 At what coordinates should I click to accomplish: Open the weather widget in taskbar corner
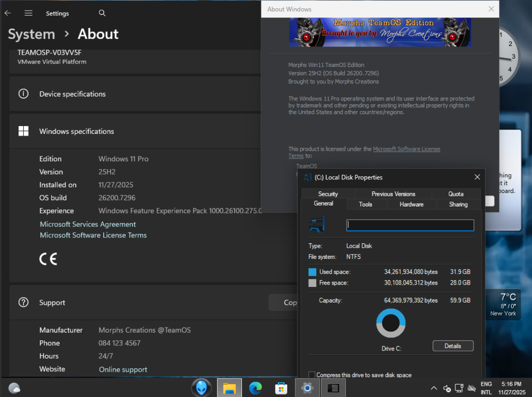[x=15, y=388]
